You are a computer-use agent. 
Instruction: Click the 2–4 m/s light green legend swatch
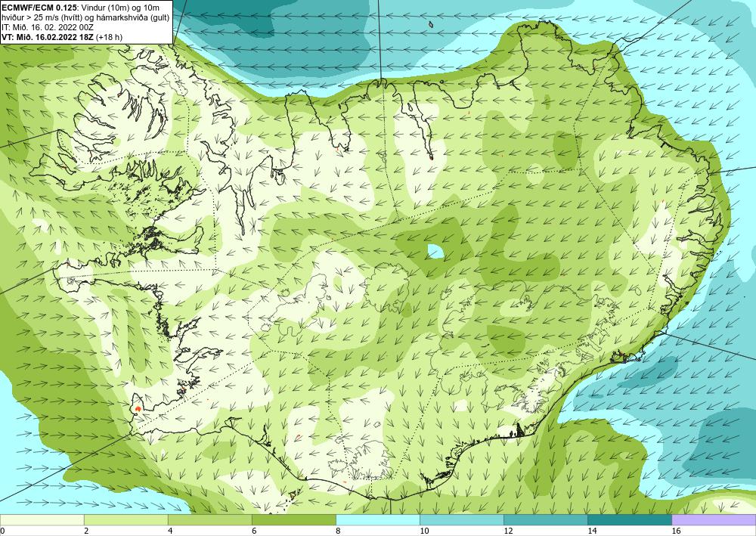125,519
